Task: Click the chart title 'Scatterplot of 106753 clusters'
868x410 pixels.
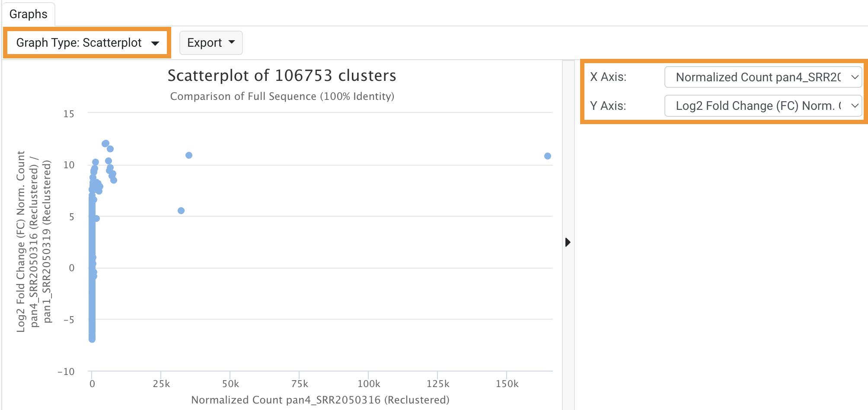Action: (282, 76)
